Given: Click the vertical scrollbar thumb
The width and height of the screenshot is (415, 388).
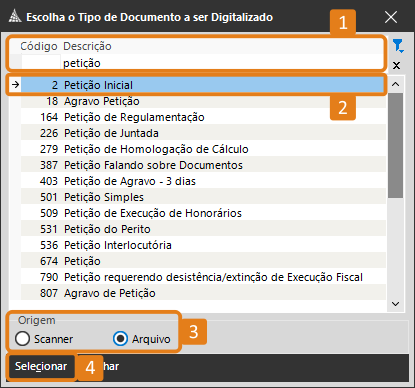Looking at the screenshot, I should click(396, 146).
